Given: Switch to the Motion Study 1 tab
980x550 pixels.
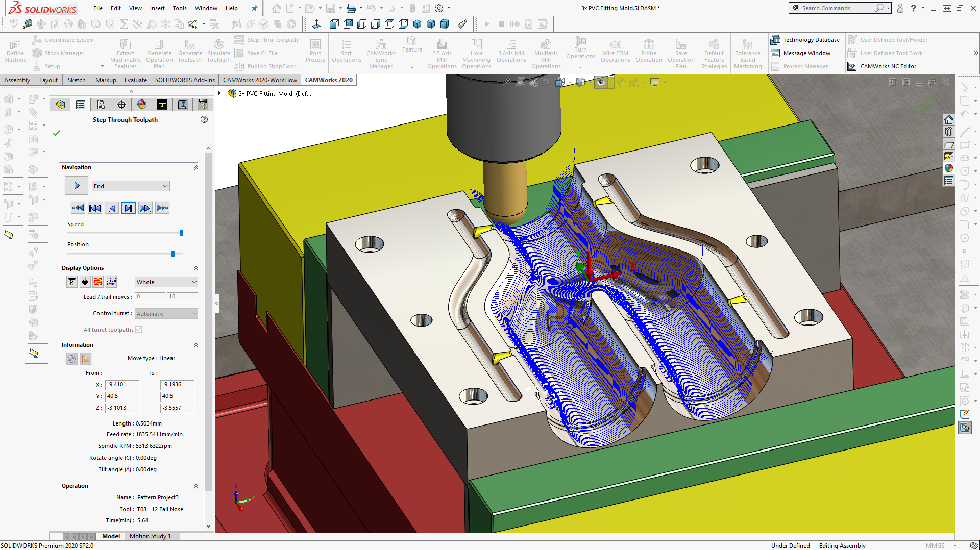Looking at the screenshot, I should 151,536.
